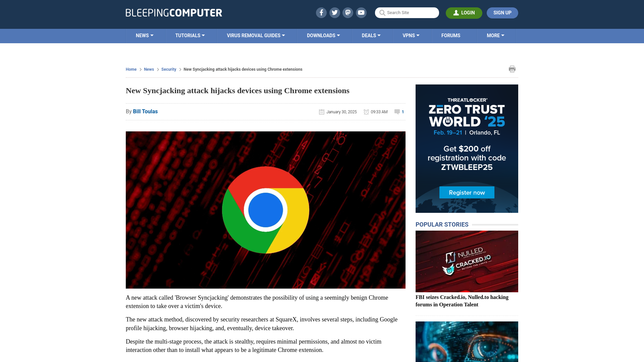Open the Facebook social media icon
This screenshot has height=362, width=644.
click(322, 13)
